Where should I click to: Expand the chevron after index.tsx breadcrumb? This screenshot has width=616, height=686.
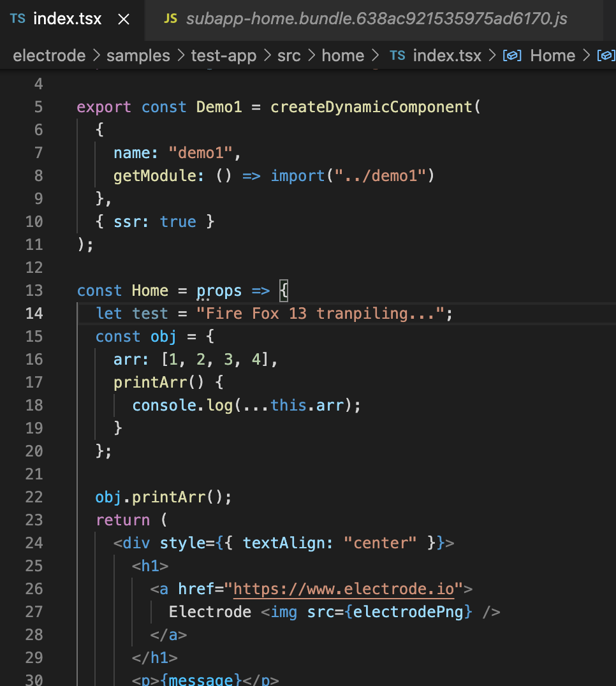(492, 55)
